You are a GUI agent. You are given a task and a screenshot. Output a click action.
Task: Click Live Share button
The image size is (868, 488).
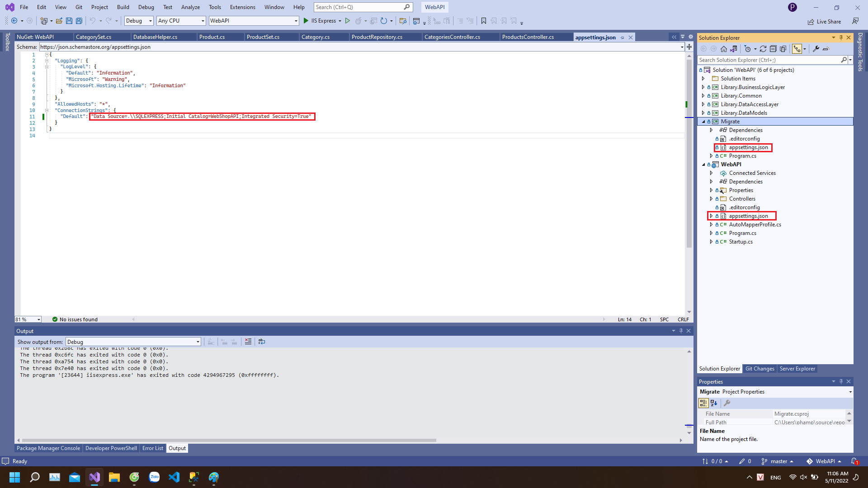[825, 21]
